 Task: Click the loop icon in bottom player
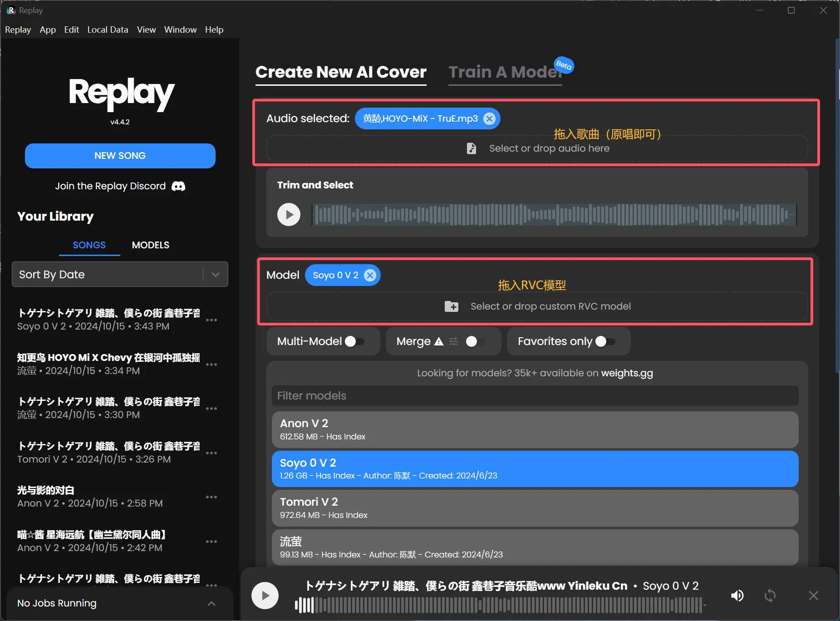tap(770, 595)
